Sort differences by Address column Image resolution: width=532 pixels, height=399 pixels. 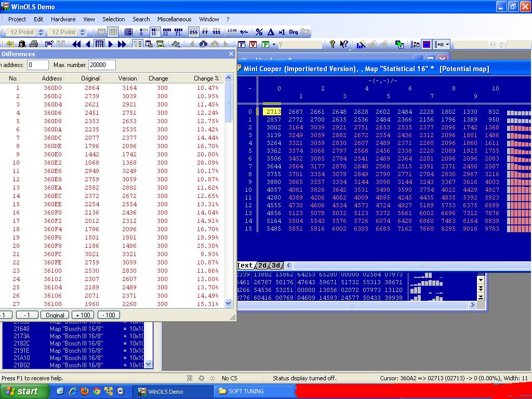coord(52,78)
